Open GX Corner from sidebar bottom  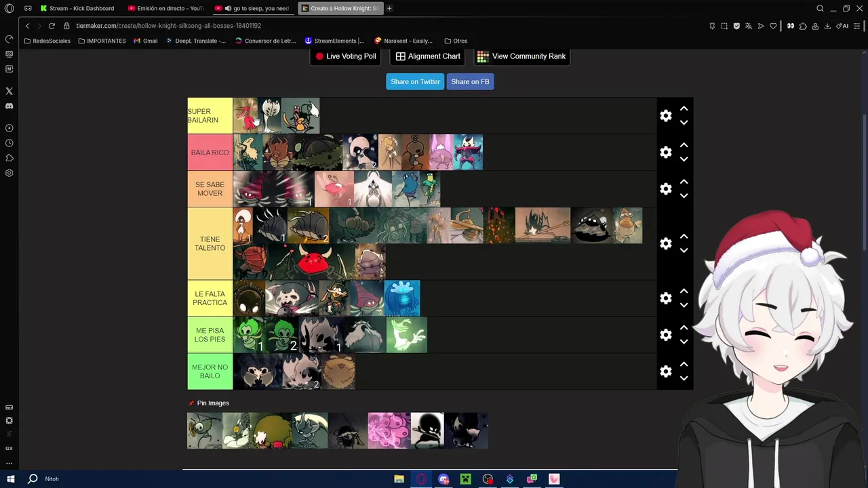tap(9, 448)
